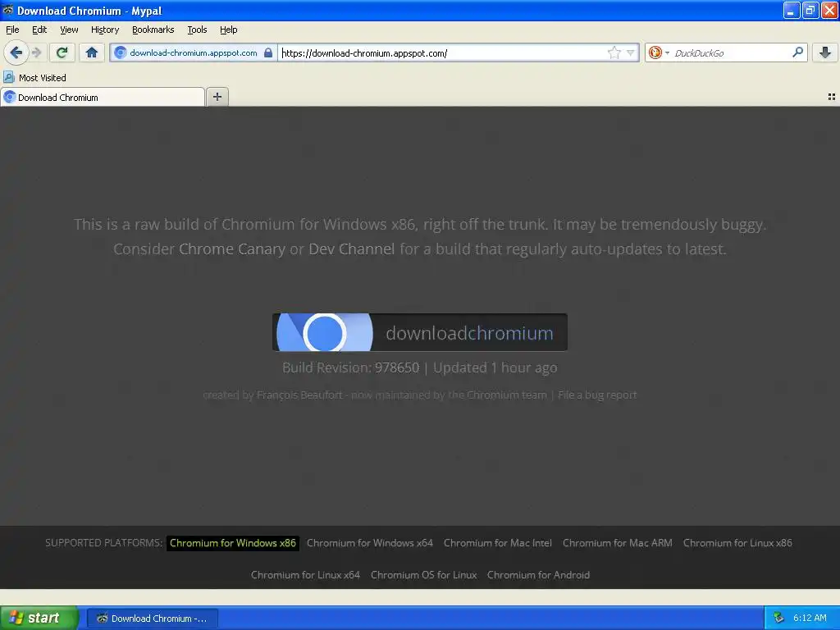840x630 pixels.
Task: Open build revision 978650 link
Action: (x=397, y=367)
